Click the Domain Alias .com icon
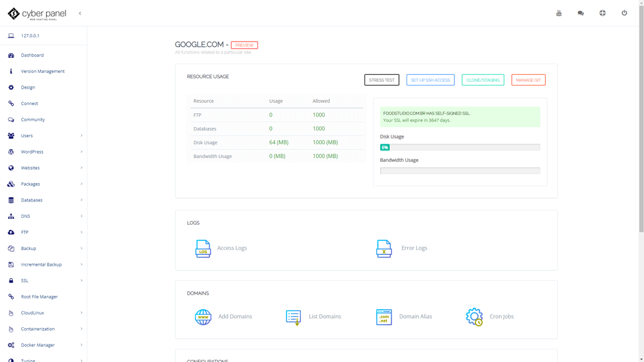644x362 pixels. point(384,317)
